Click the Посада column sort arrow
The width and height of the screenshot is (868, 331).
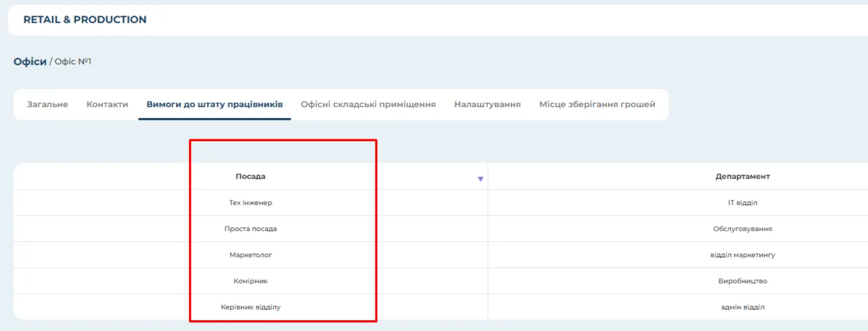[480, 179]
